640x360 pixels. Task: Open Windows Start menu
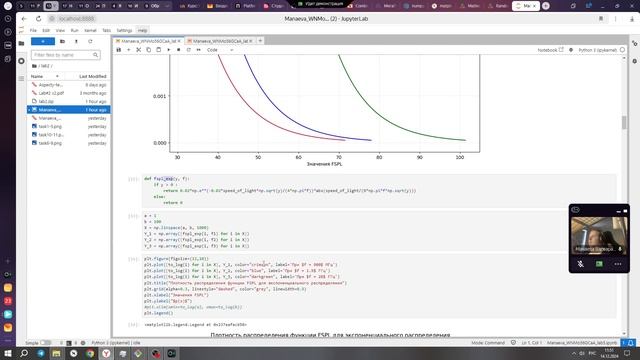coord(8,353)
